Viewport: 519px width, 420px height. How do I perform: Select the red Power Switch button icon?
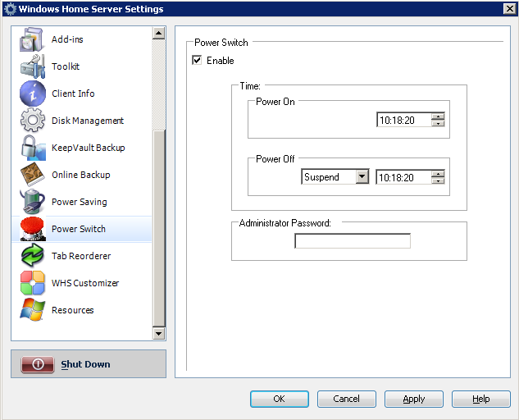coord(32,229)
